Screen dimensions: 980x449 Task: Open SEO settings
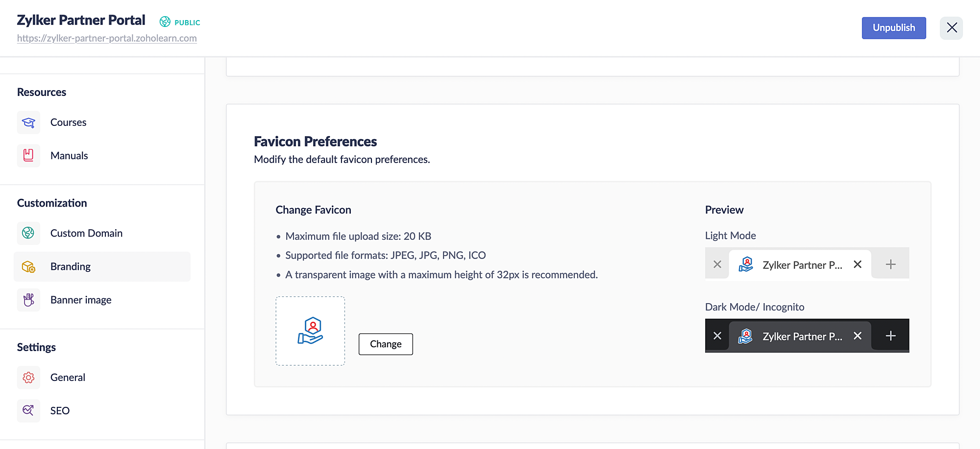tap(102, 411)
